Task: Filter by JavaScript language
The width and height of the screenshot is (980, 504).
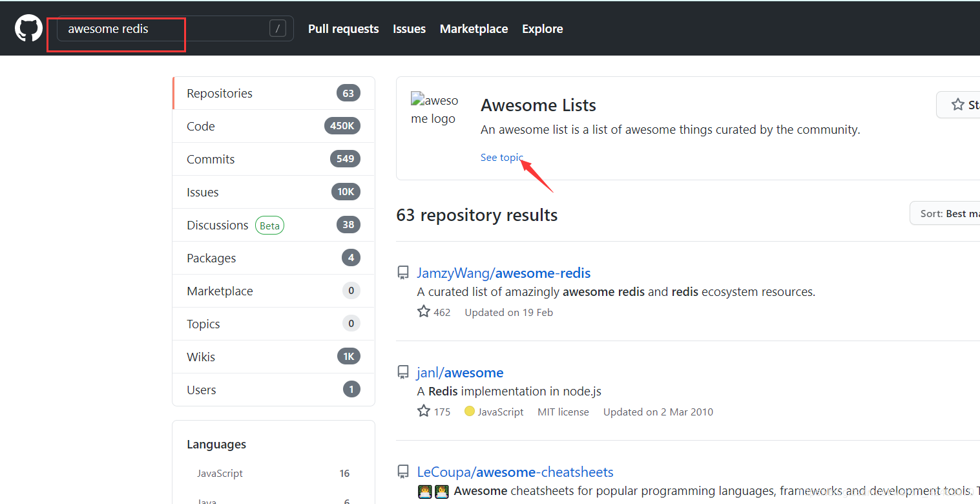Action: 273,473
